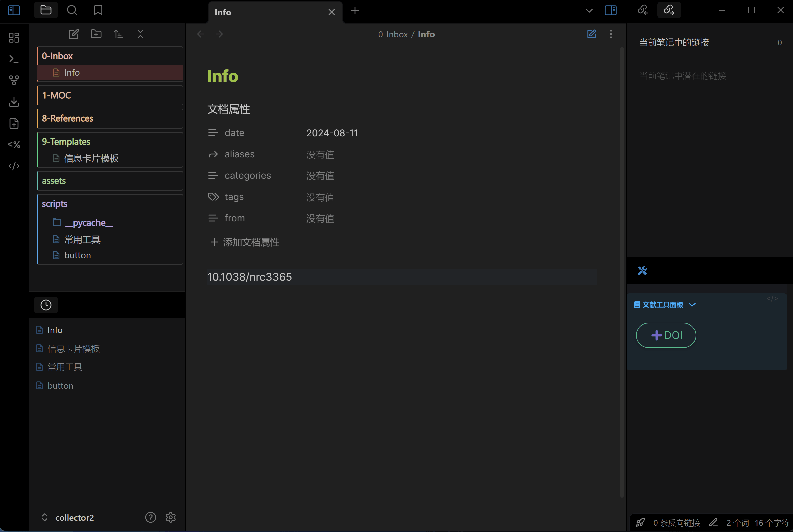The height and width of the screenshot is (532, 793).
Task: Open the bookmarks panel icon
Action: pos(98,10)
